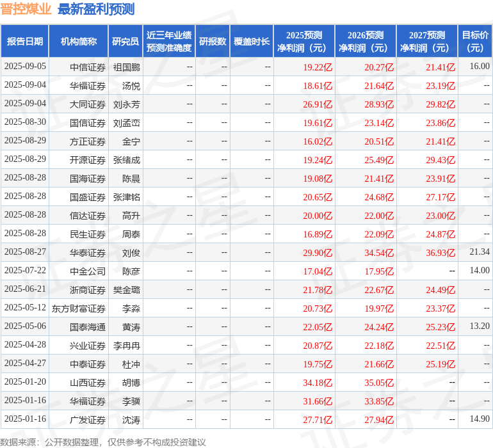
Task: Select the 机构简称 column header
Action: click(79, 42)
